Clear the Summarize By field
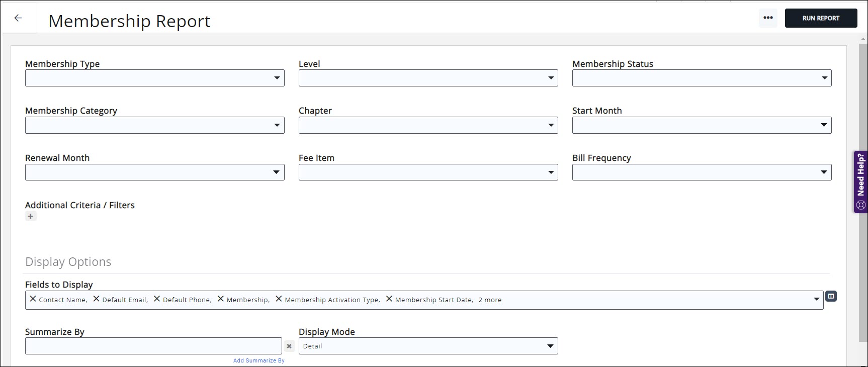Viewport: 868px width, 367px height. (x=289, y=346)
